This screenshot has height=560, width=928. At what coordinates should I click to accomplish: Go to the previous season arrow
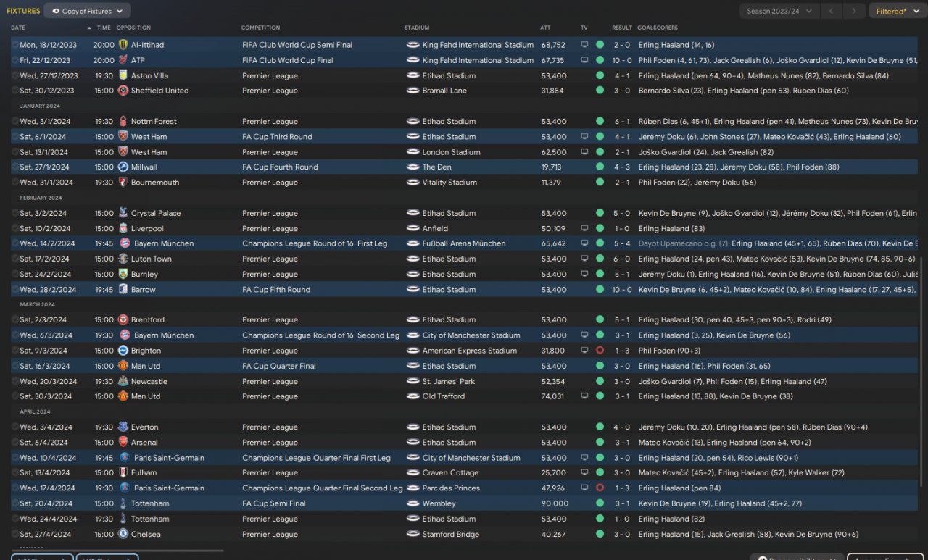(833, 11)
